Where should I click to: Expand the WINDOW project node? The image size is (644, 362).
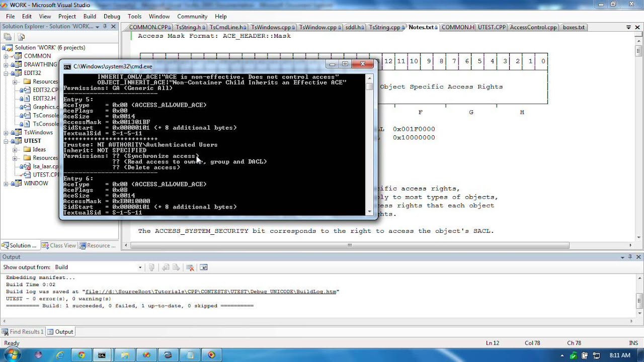pos(6,184)
